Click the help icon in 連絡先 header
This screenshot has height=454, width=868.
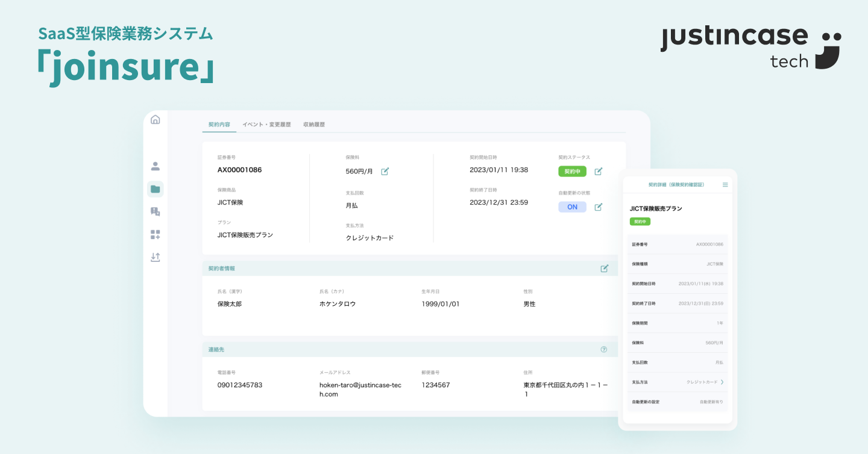pyautogui.click(x=604, y=349)
